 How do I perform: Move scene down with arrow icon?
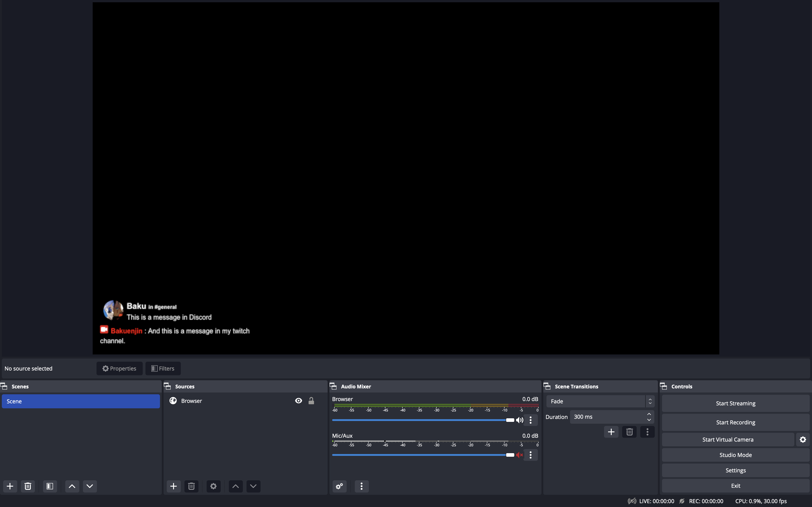pyautogui.click(x=89, y=486)
